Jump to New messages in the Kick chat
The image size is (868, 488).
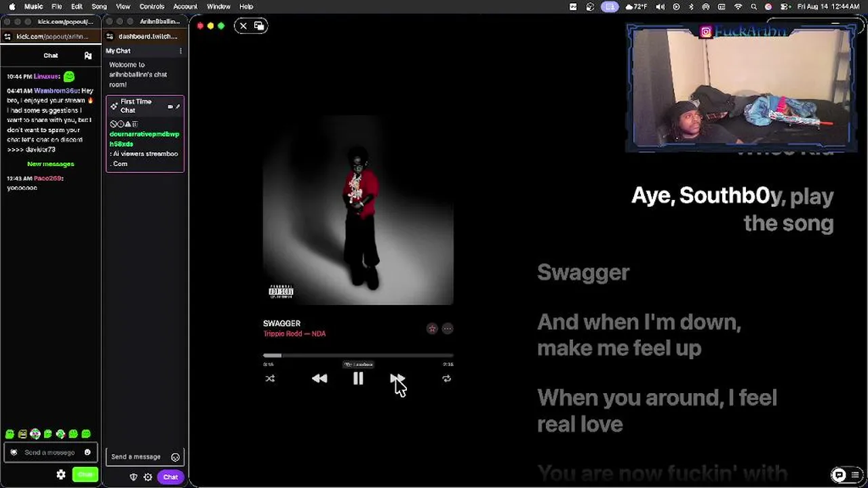[51, 164]
